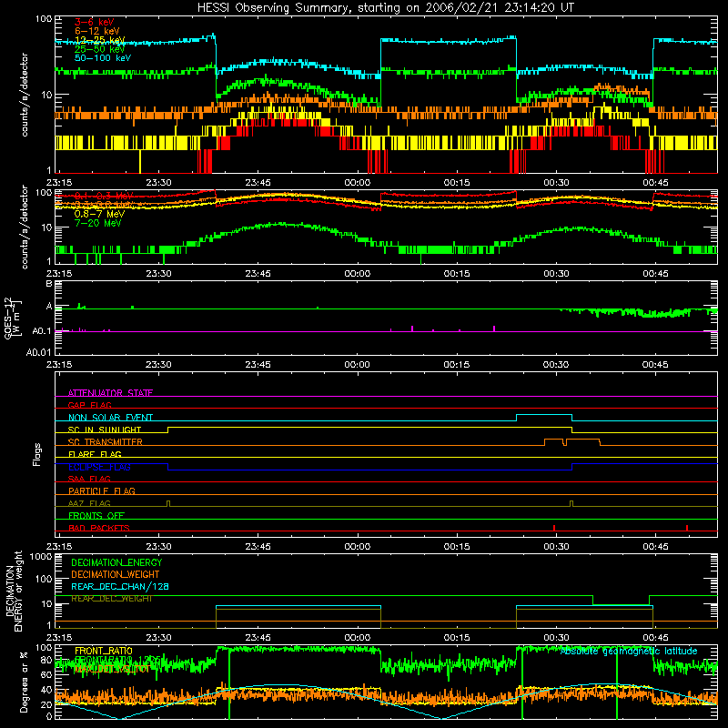Image resolution: width=728 pixels, height=728 pixels.
Task: Click the AAZ_FLAG spike near 00:32
Action: click(571, 503)
